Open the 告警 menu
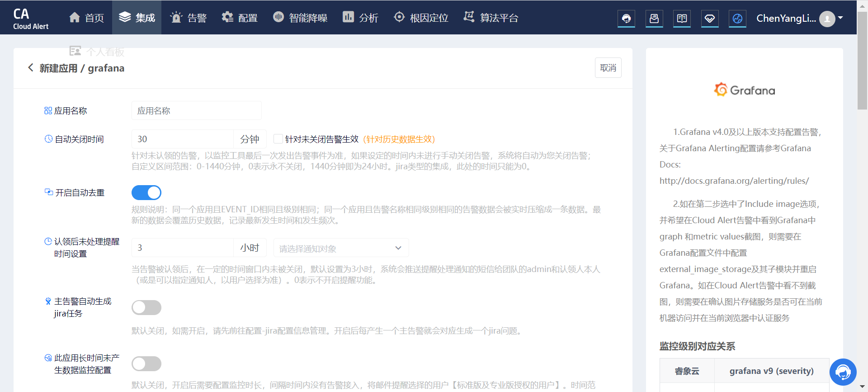This screenshot has width=868, height=392. pos(189,18)
